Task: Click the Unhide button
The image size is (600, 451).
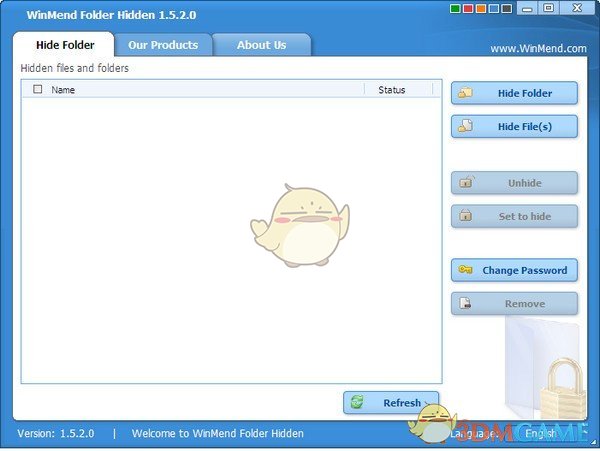Action: 514,183
